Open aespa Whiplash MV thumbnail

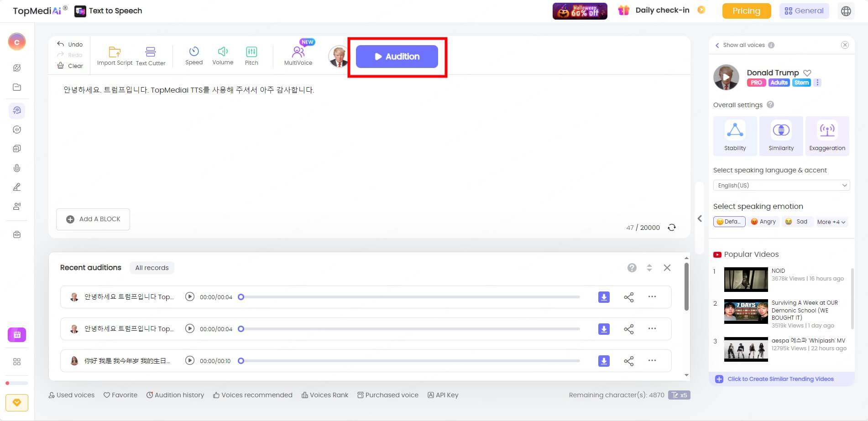[746, 349]
